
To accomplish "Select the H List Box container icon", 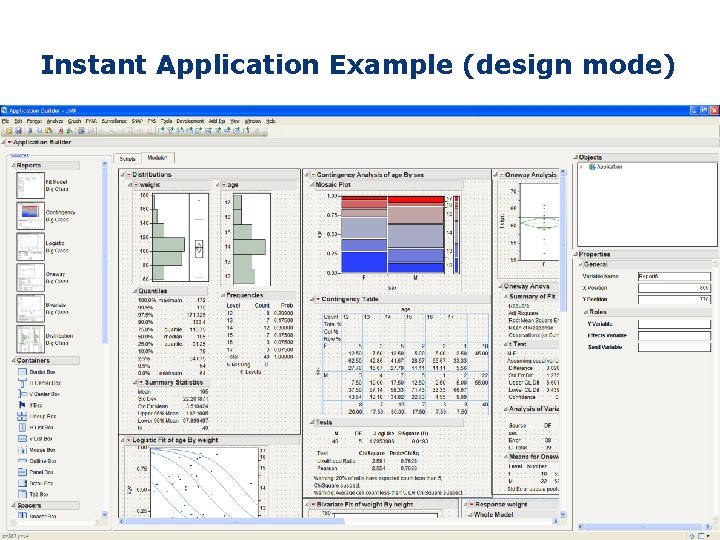I will point(22,428).
